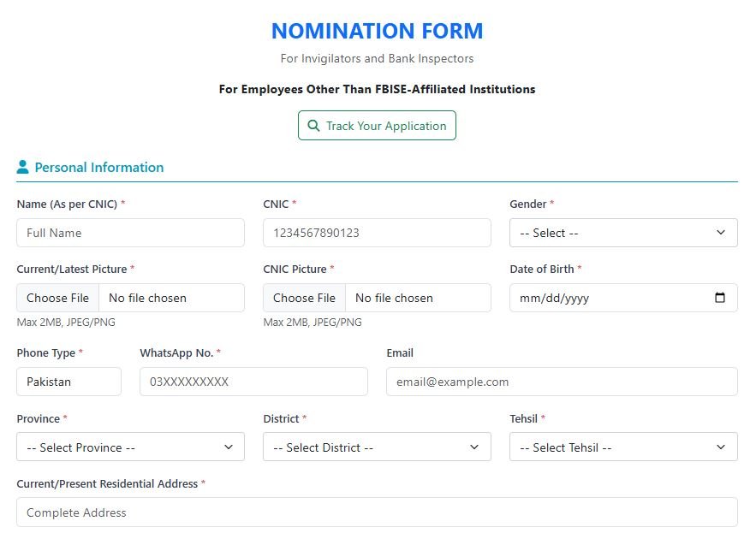The width and height of the screenshot is (756, 533).
Task: Select the Phone Type field showing Pakistan
Action: tap(68, 382)
